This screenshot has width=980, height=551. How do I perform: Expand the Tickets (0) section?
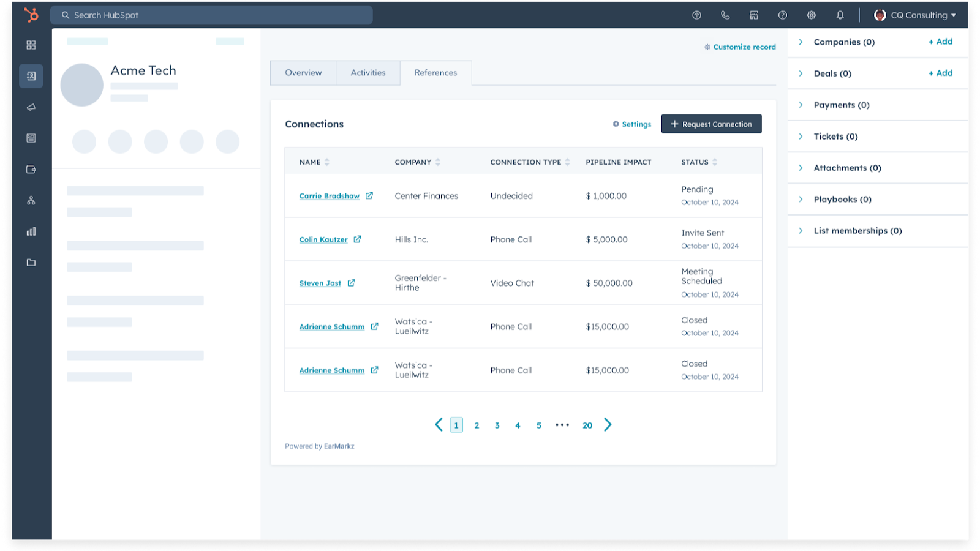801,137
